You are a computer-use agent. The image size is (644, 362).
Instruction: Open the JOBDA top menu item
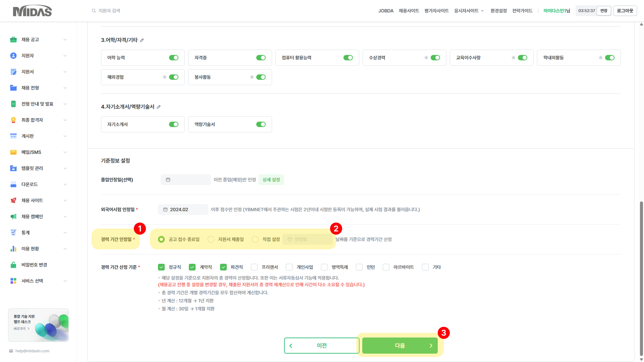[x=386, y=11]
